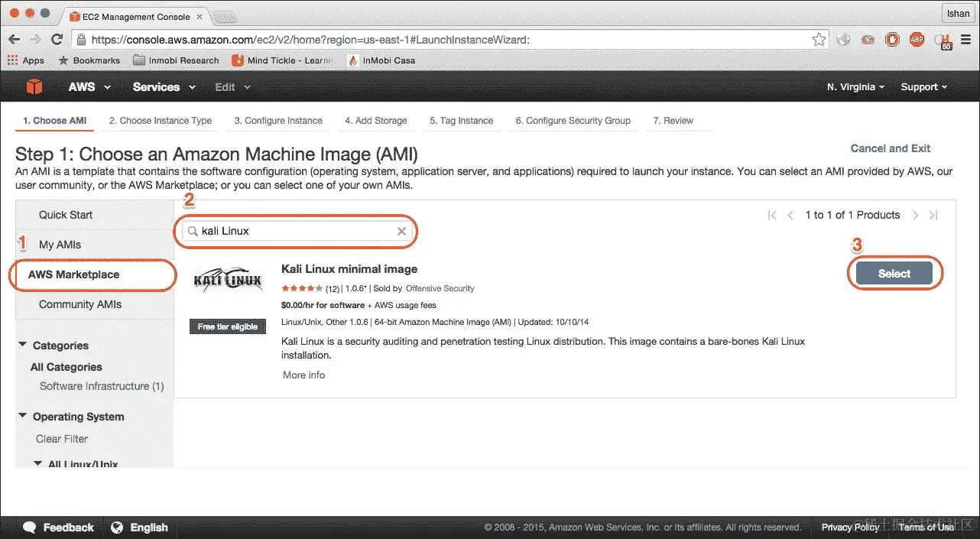This screenshot has height=539, width=980.
Task: Open the Privacy Policy link
Action: (x=850, y=528)
